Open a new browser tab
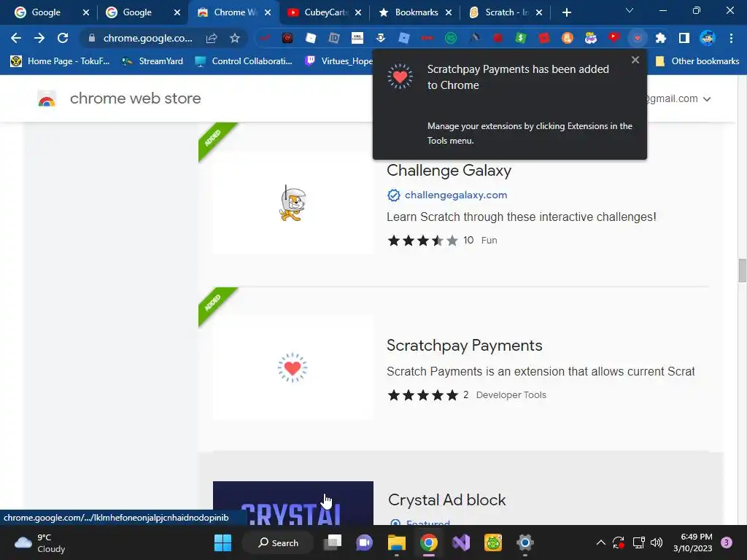The height and width of the screenshot is (560, 747). 566,12
